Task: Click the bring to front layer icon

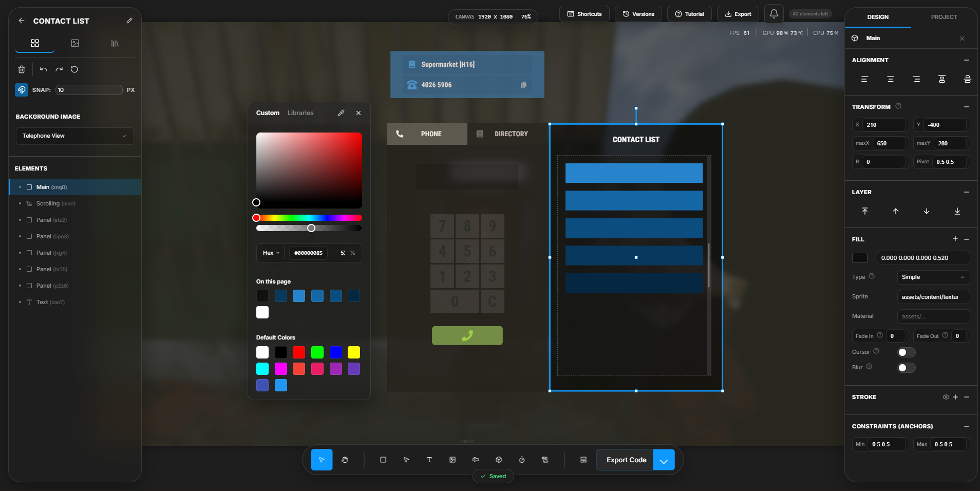Action: point(865,211)
